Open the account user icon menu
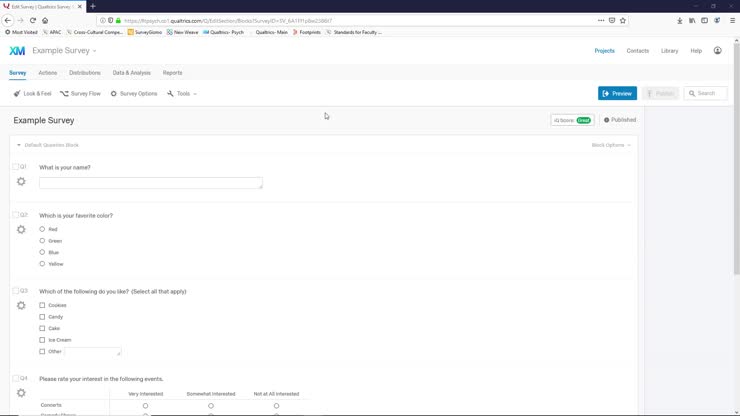Image resolution: width=740 pixels, height=416 pixels. tap(717, 51)
